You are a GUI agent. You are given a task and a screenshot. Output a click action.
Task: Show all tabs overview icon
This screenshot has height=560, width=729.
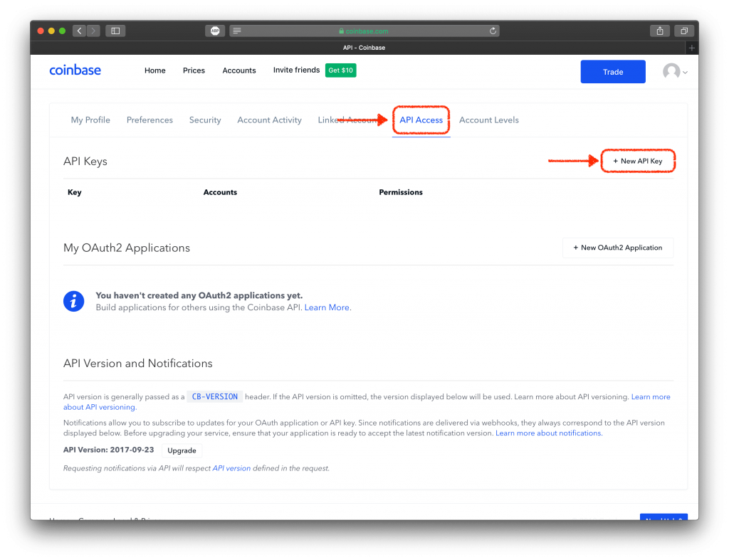(684, 31)
